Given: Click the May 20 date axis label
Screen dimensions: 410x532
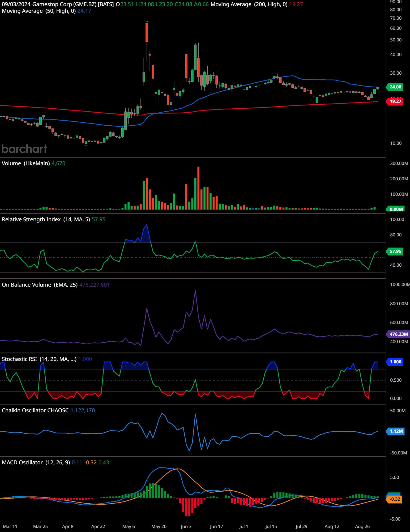Looking at the screenshot, I should click(x=159, y=526).
